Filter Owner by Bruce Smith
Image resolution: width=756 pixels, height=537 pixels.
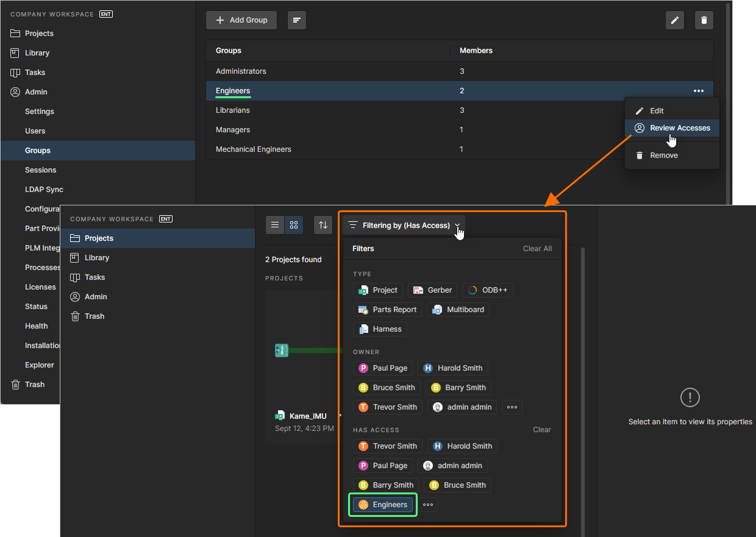pyautogui.click(x=387, y=388)
